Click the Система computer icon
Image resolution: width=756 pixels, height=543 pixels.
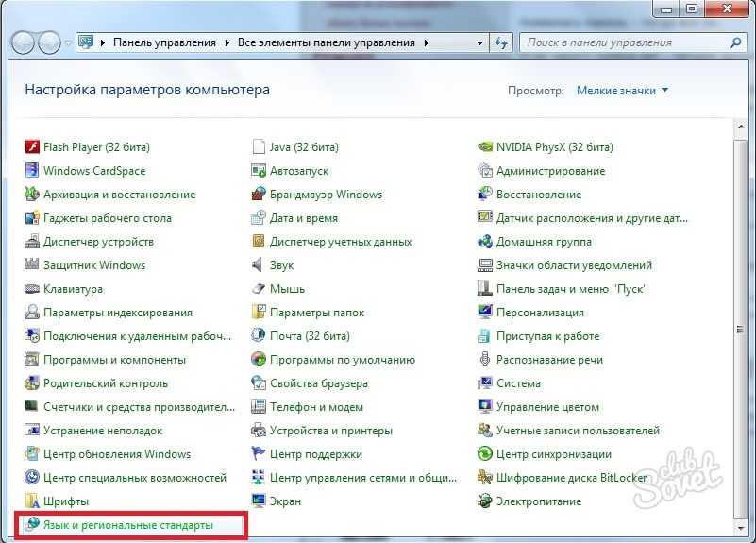[x=484, y=382]
